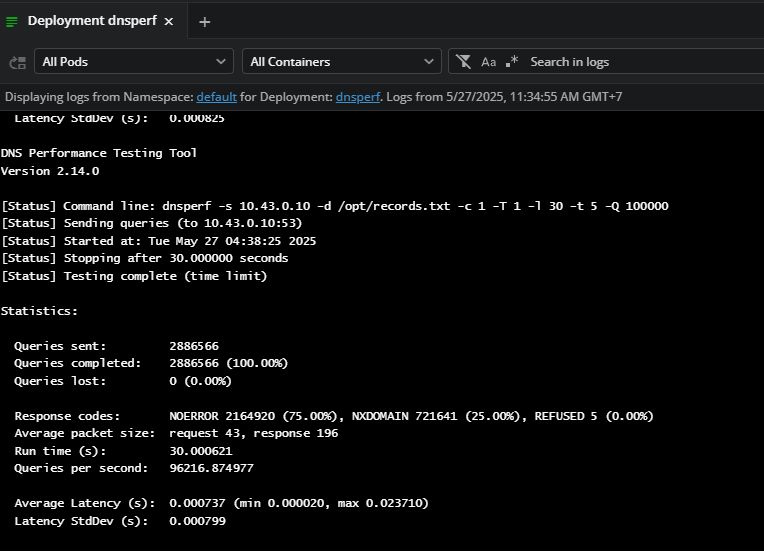Click the REFUSED 5 (0.00%) text
Screen dimensions: 764x551
click(594, 416)
